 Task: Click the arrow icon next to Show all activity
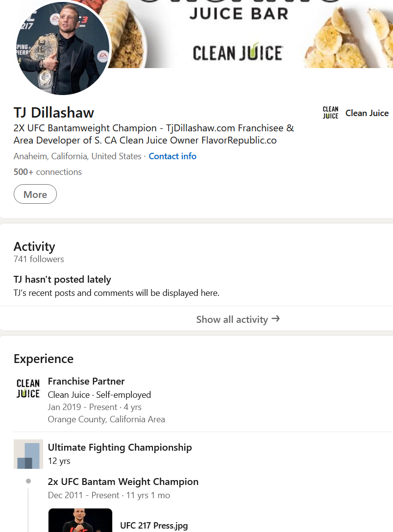pyautogui.click(x=275, y=318)
